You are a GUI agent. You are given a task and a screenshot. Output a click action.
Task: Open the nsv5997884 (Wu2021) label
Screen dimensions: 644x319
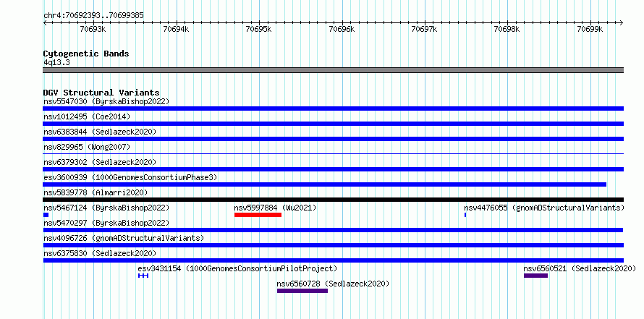pyautogui.click(x=275, y=208)
